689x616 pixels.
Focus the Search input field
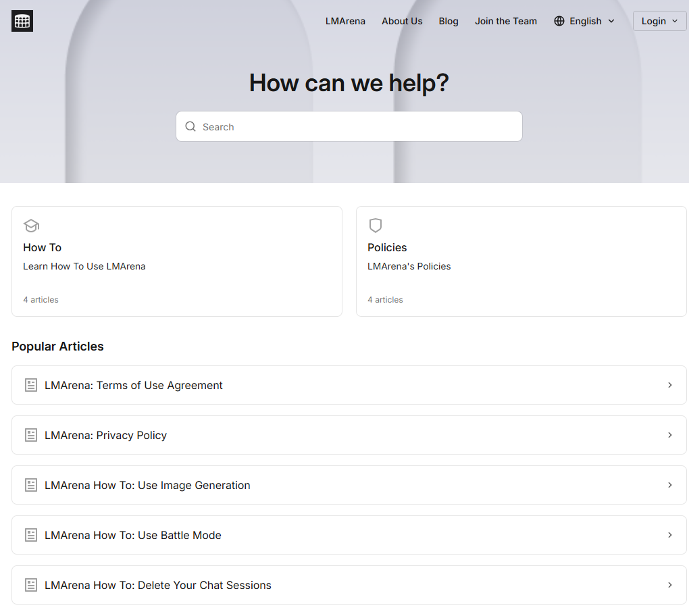tap(358, 126)
